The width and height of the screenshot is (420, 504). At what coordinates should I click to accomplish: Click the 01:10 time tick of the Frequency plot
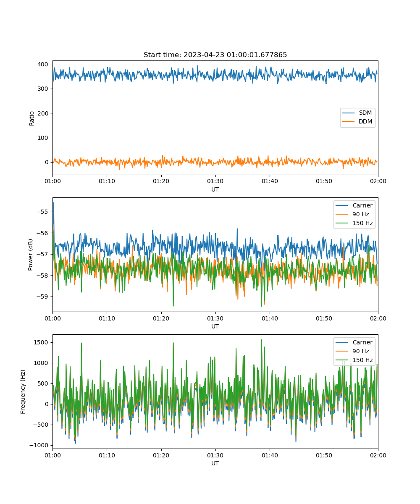(x=107, y=455)
